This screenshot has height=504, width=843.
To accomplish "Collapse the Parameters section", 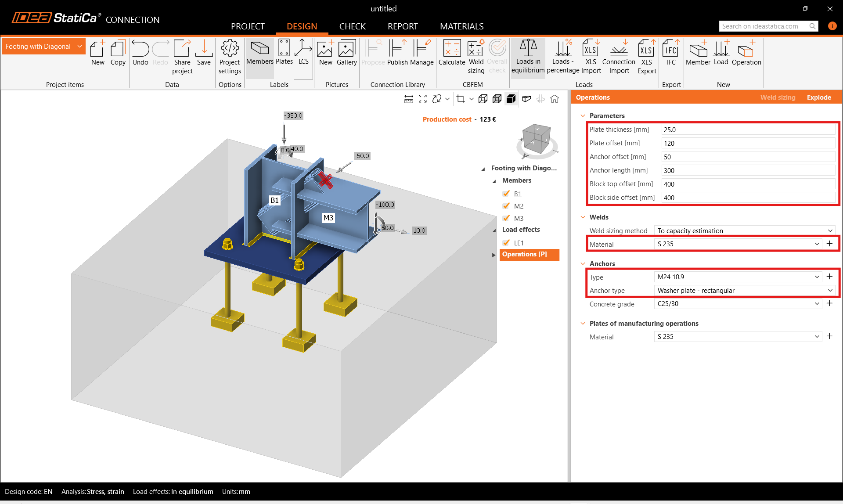I will coord(583,116).
